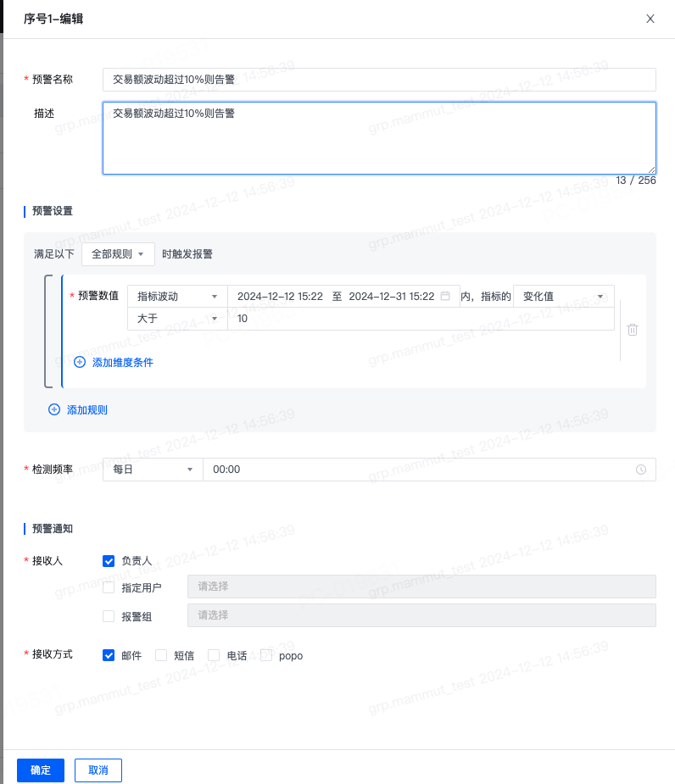This screenshot has width=675, height=784.
Task: Enable the 报警组 checkbox
Action: [109, 616]
